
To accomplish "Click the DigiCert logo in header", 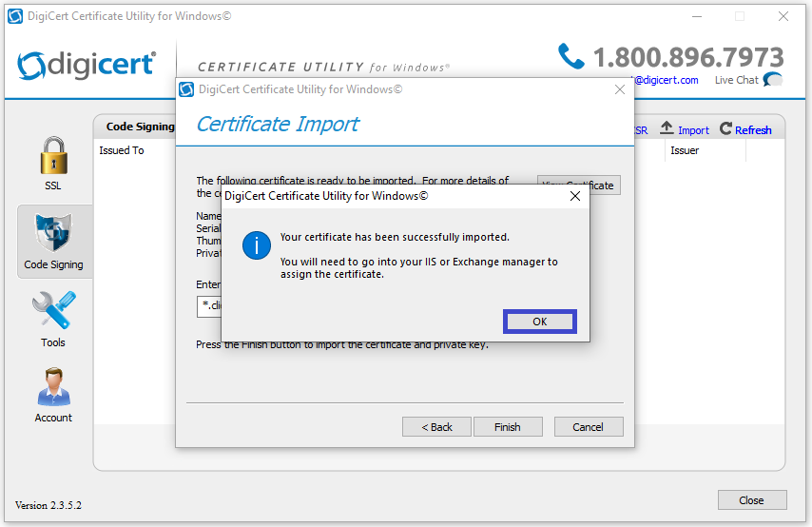I will point(87,66).
